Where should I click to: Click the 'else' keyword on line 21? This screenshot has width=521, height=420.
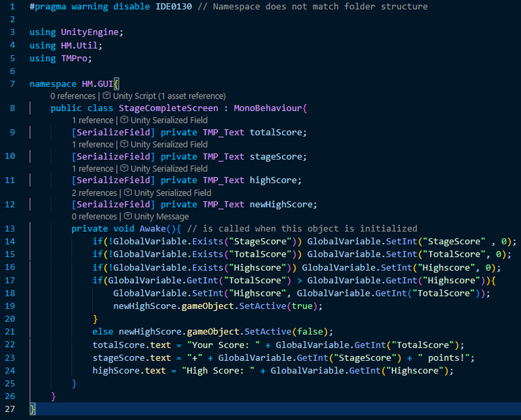click(103, 332)
